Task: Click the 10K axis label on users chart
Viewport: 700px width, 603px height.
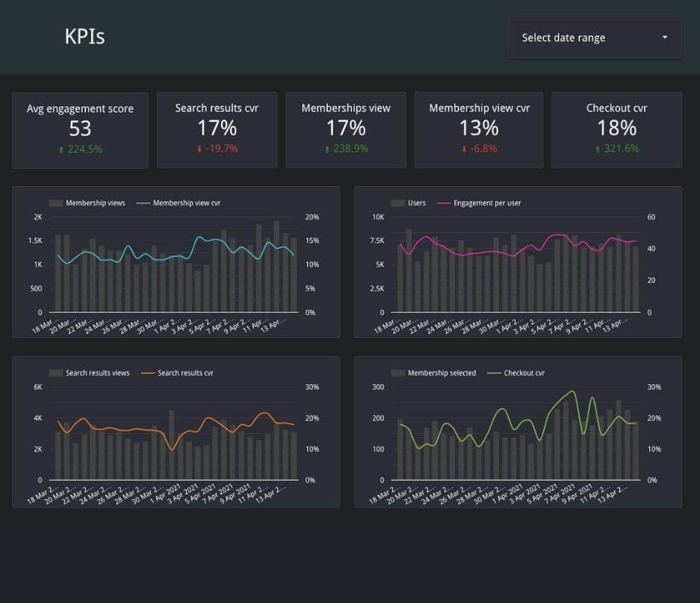Action: [x=378, y=217]
